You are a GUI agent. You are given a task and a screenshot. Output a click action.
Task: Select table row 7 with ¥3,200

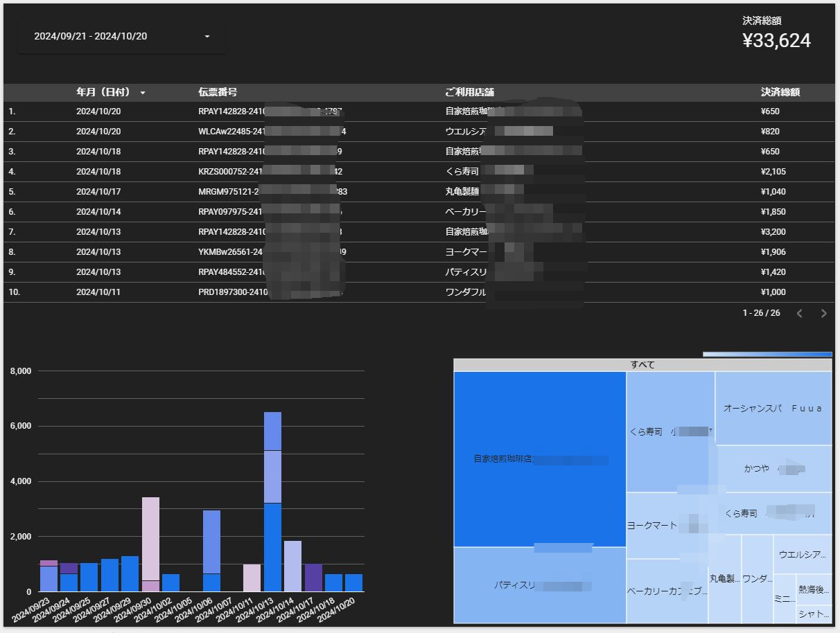click(419, 232)
